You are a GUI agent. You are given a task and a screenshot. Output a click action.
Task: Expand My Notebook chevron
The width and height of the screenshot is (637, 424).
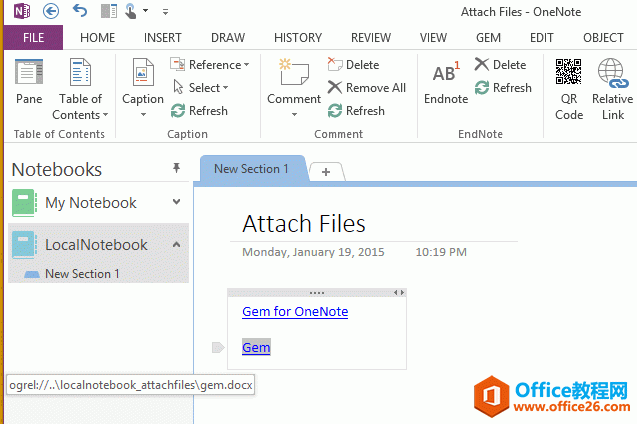176,202
